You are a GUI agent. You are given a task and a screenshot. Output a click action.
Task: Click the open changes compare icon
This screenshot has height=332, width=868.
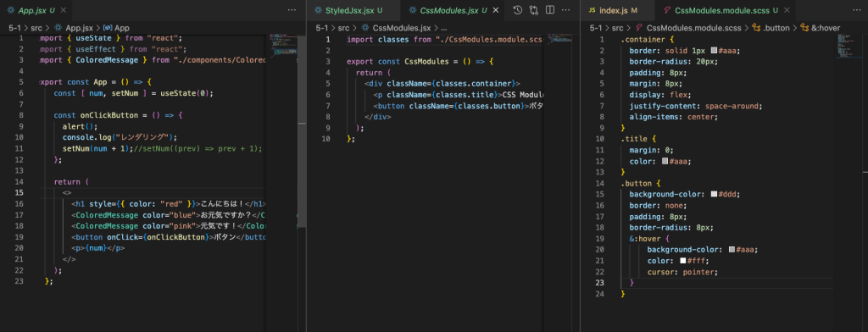click(534, 10)
